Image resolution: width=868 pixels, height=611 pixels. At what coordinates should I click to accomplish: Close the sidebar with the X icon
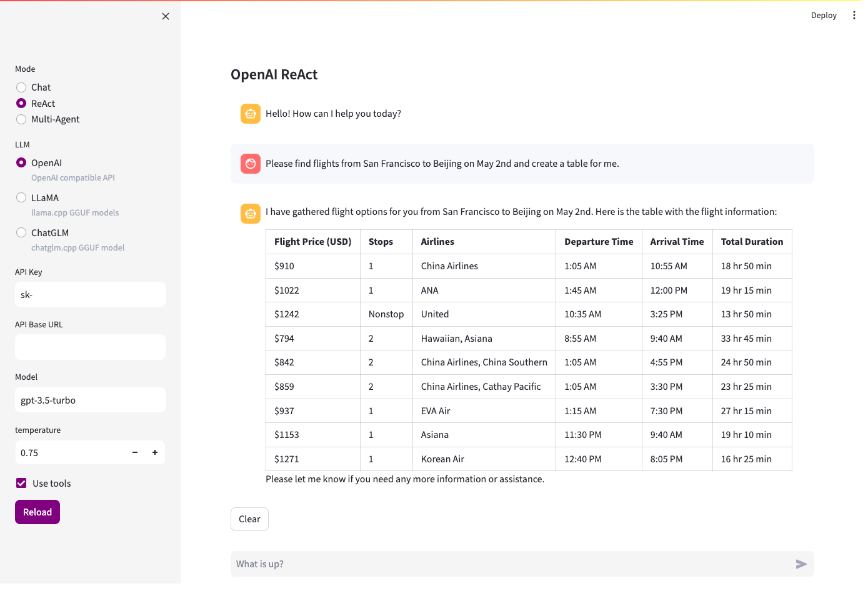tap(166, 16)
